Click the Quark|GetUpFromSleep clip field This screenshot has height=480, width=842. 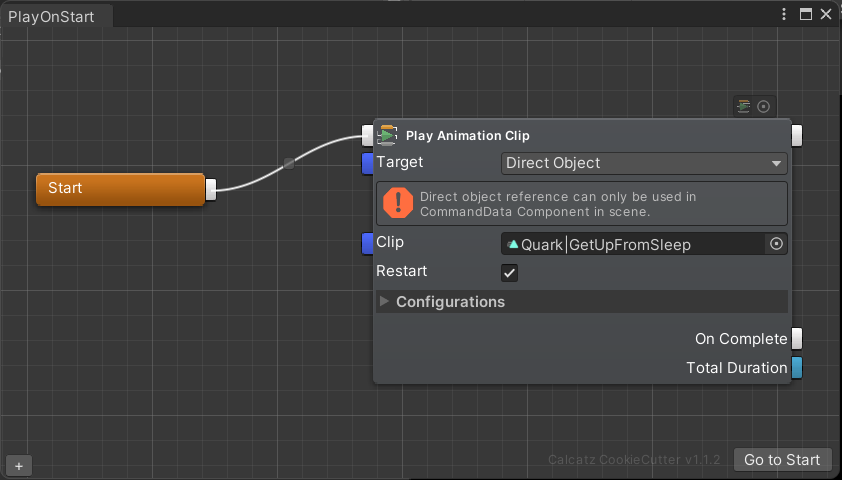[633, 244]
